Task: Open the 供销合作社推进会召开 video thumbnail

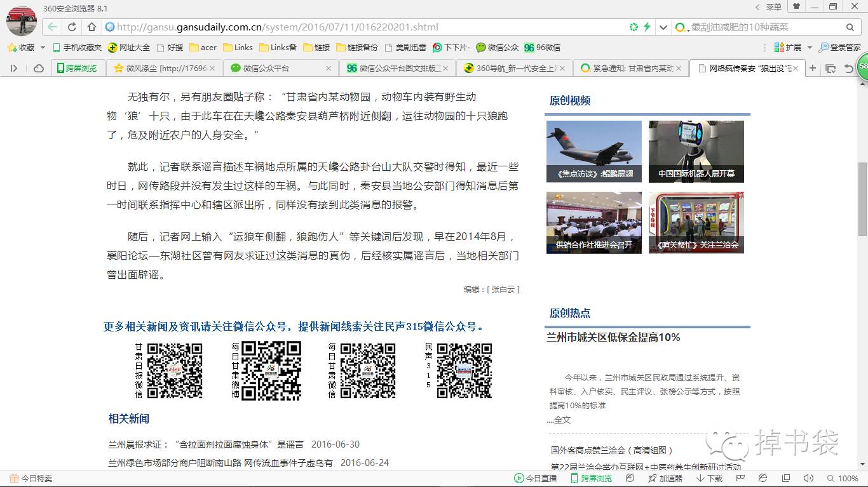Action: click(594, 223)
